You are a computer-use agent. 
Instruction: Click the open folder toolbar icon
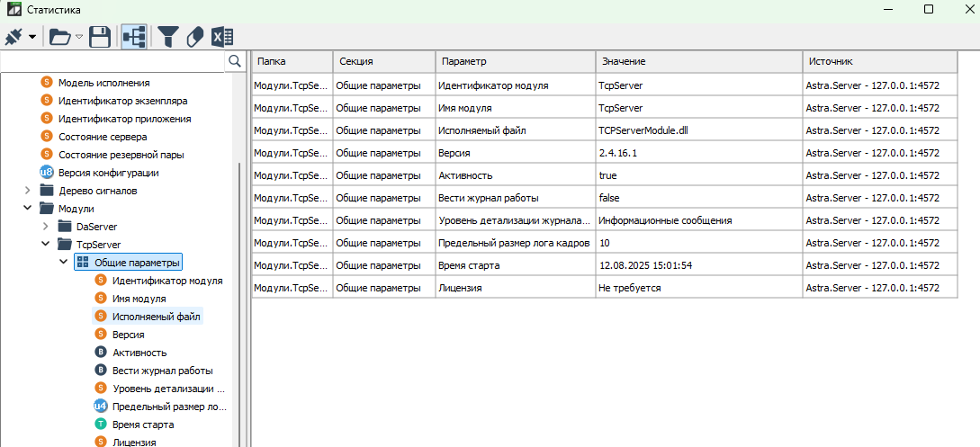59,37
